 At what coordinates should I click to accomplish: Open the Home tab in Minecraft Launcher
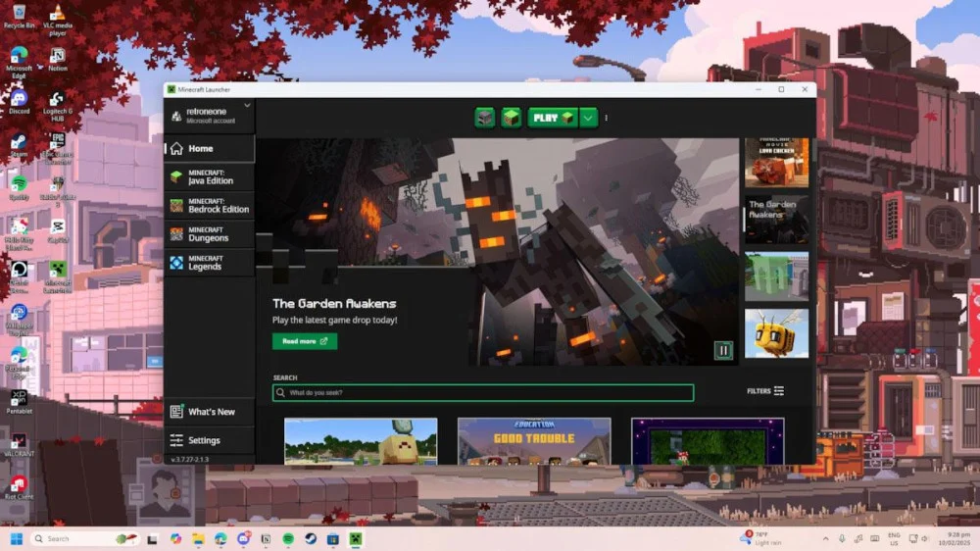coord(210,148)
